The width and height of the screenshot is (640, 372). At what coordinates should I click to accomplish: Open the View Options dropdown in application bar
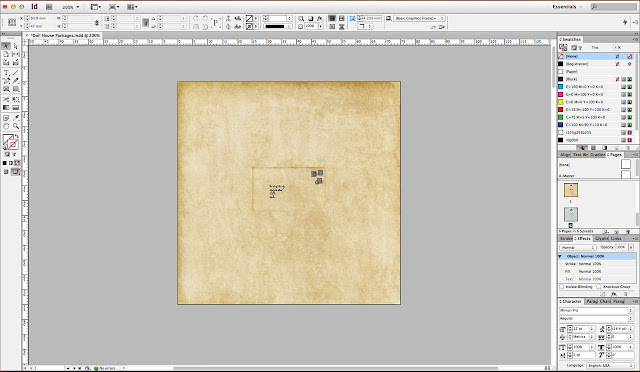[96, 7]
